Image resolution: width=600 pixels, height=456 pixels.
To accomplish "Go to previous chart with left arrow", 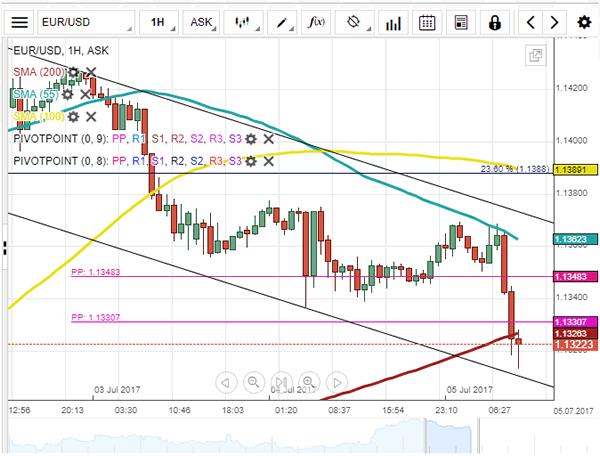I will coord(531,23).
